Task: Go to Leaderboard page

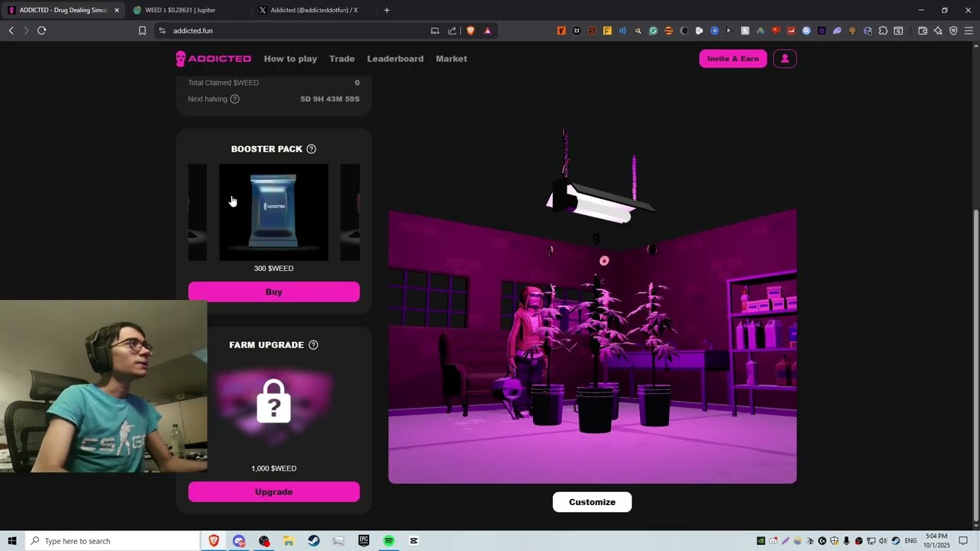Action: pos(395,59)
